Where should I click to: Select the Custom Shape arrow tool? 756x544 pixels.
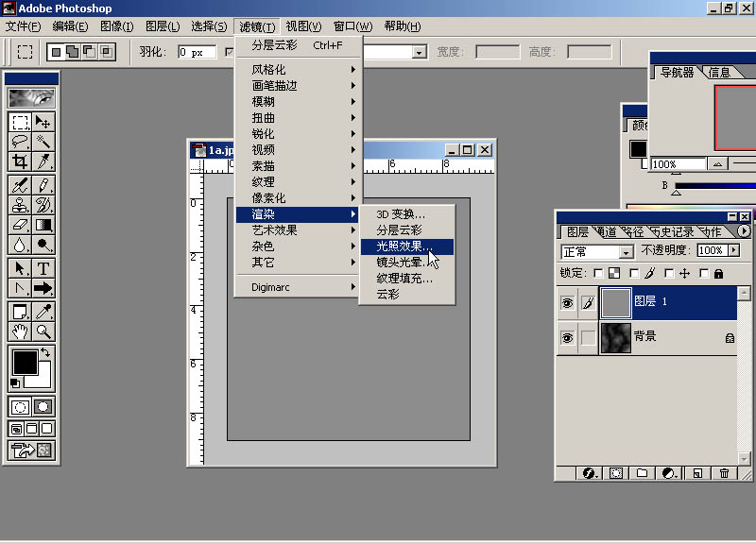43,288
